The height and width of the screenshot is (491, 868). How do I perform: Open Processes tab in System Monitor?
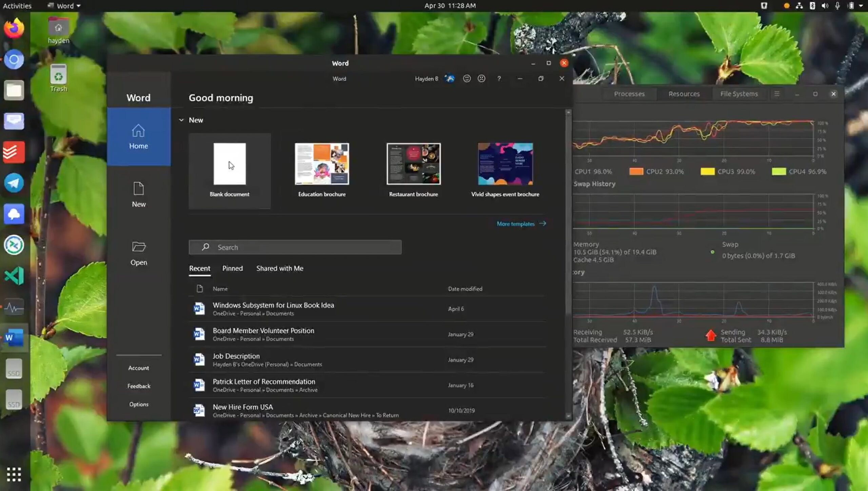pos(629,94)
